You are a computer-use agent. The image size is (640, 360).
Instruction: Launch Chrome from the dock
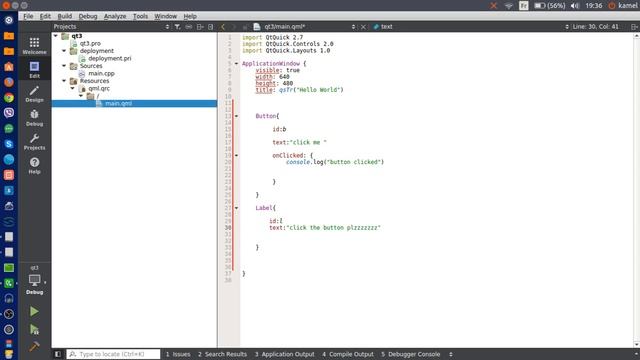click(x=9, y=98)
